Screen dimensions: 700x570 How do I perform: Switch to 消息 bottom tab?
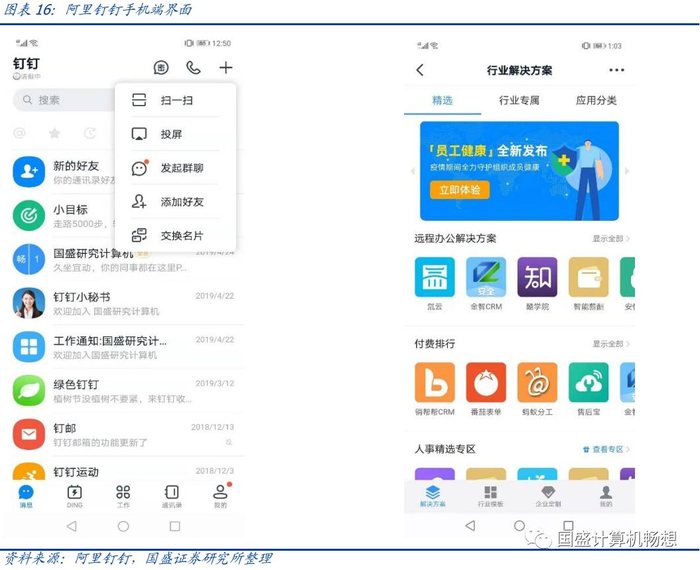tap(26, 496)
